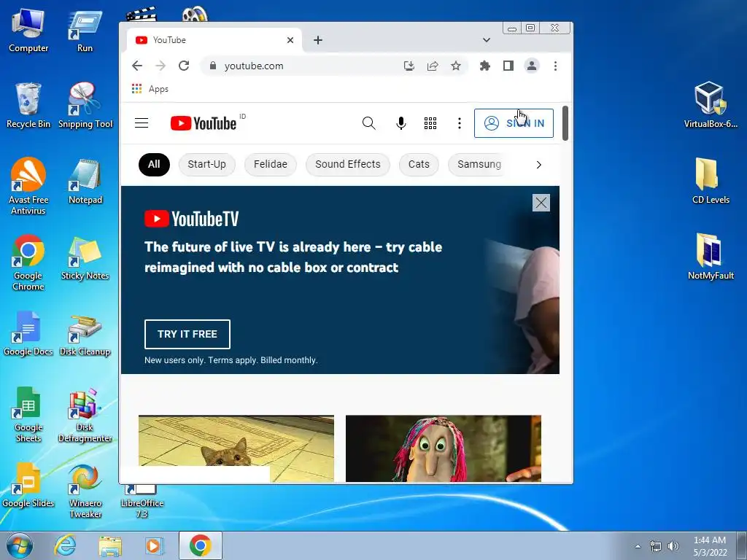The height and width of the screenshot is (560, 747).
Task: Click the volume speaker tray icon
Action: coord(673,546)
